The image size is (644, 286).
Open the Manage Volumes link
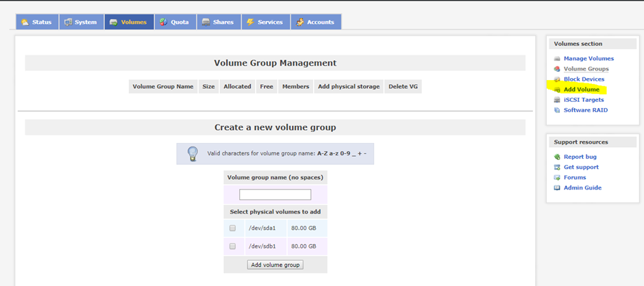point(589,59)
